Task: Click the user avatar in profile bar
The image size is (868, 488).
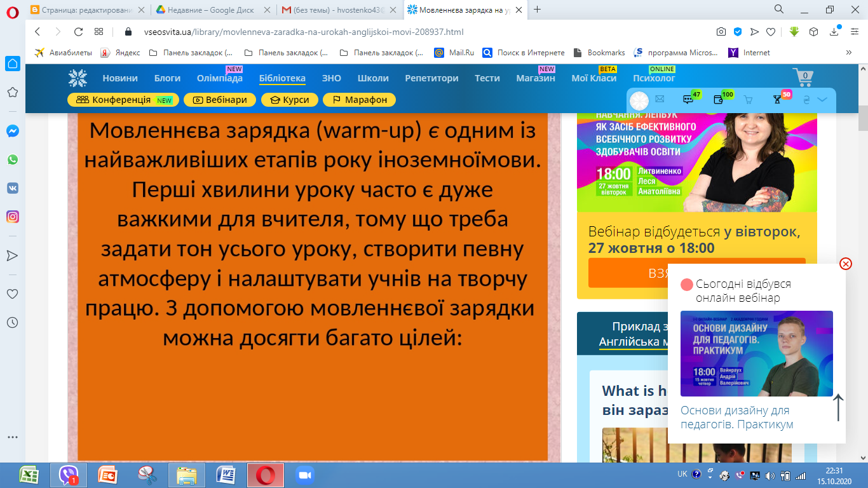Action: (639, 100)
